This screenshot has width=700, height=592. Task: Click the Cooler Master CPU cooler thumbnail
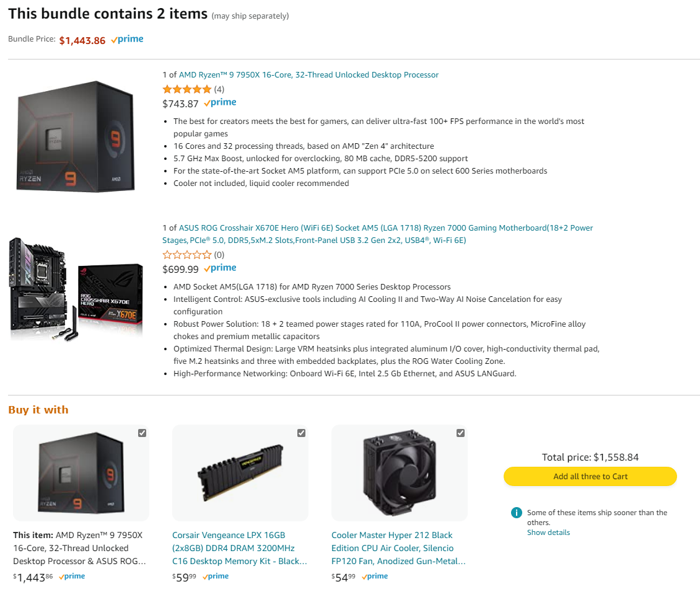400,472
